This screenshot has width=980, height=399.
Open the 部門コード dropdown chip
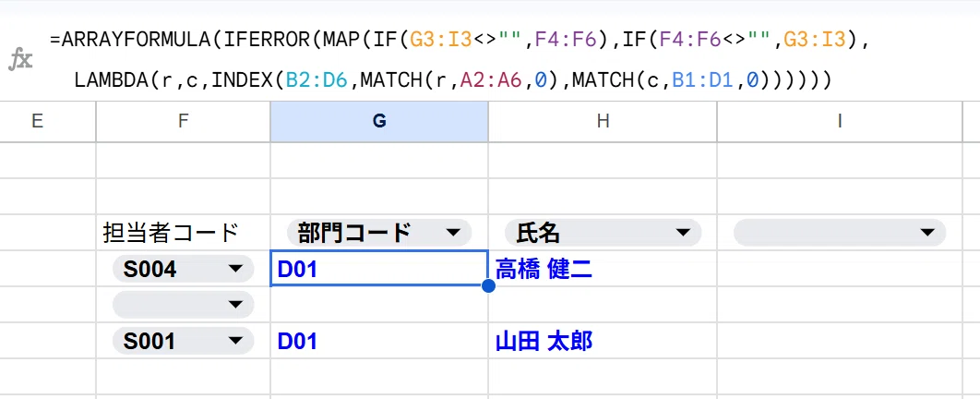click(379, 233)
